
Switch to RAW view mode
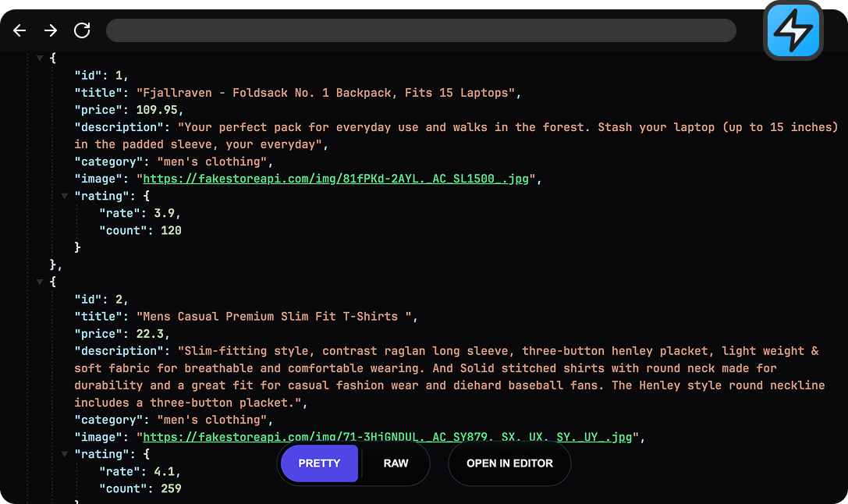396,463
